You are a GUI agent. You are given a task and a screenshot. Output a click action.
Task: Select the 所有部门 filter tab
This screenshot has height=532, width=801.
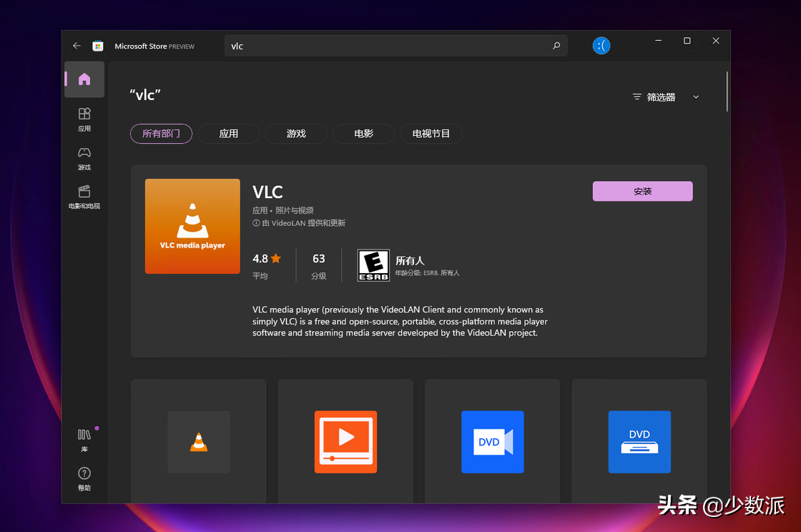162,134
